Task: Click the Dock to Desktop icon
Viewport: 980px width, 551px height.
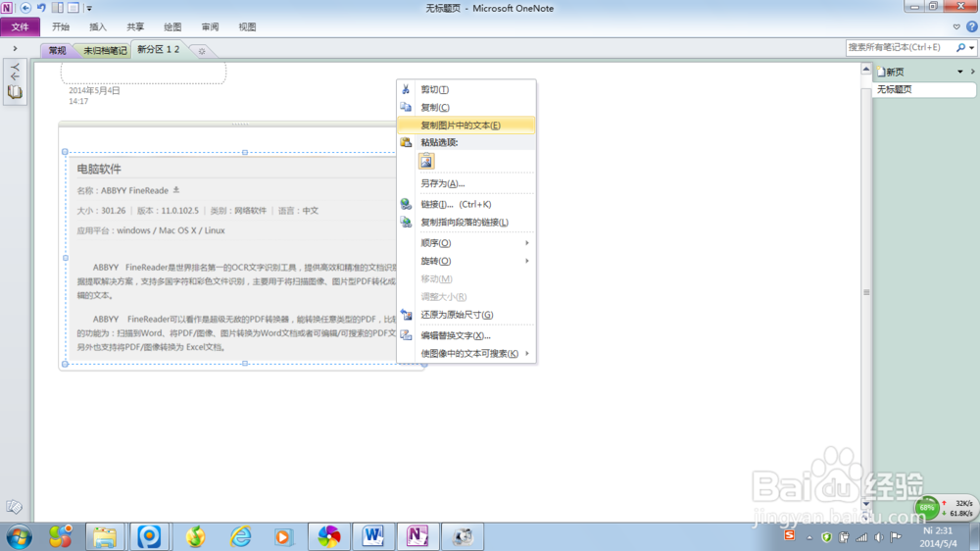Action: [58, 8]
